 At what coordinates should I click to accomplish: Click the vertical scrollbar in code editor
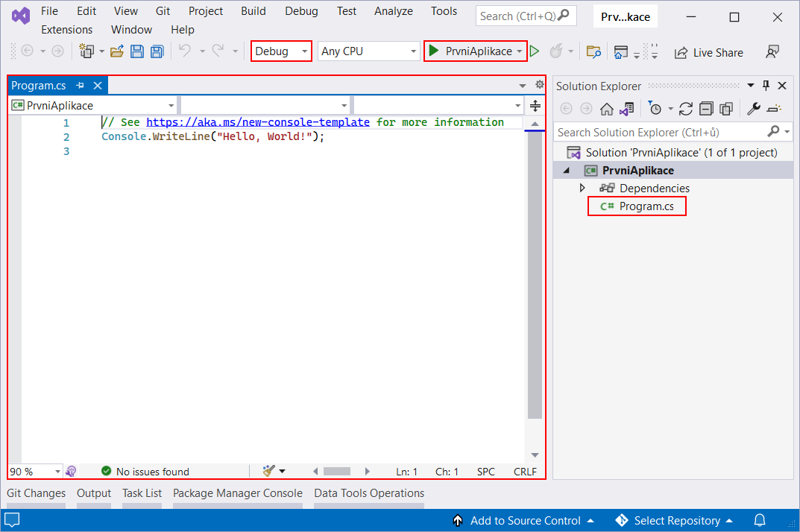click(535, 276)
